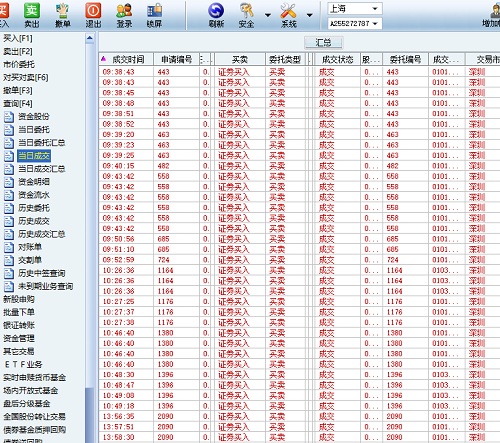Open 批量下单 in the sidebar
500x443 pixels.
click(19, 312)
